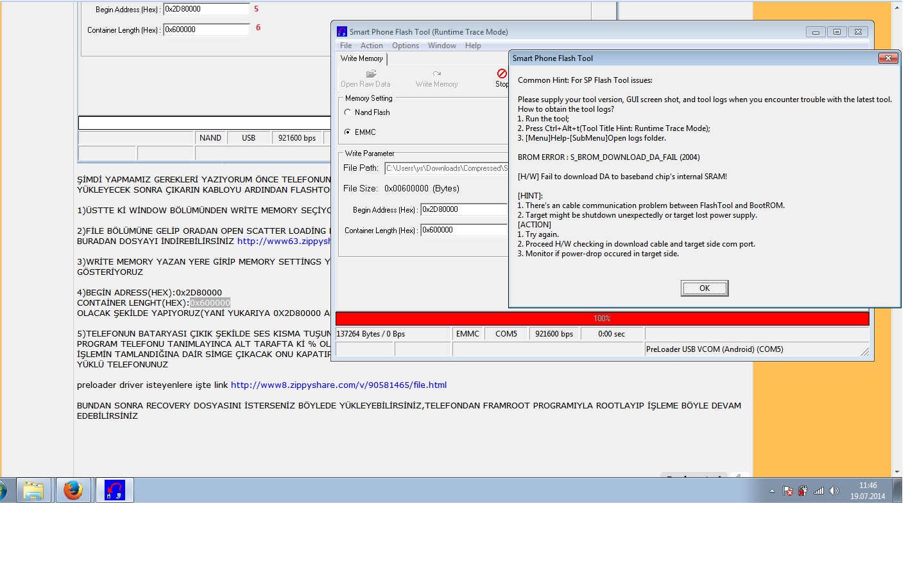
Task: Click the network signal tray icon
Action: tap(818, 491)
